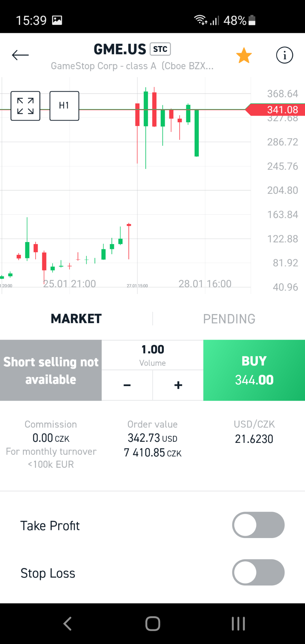Tap the 341.08 current price marker

click(277, 110)
